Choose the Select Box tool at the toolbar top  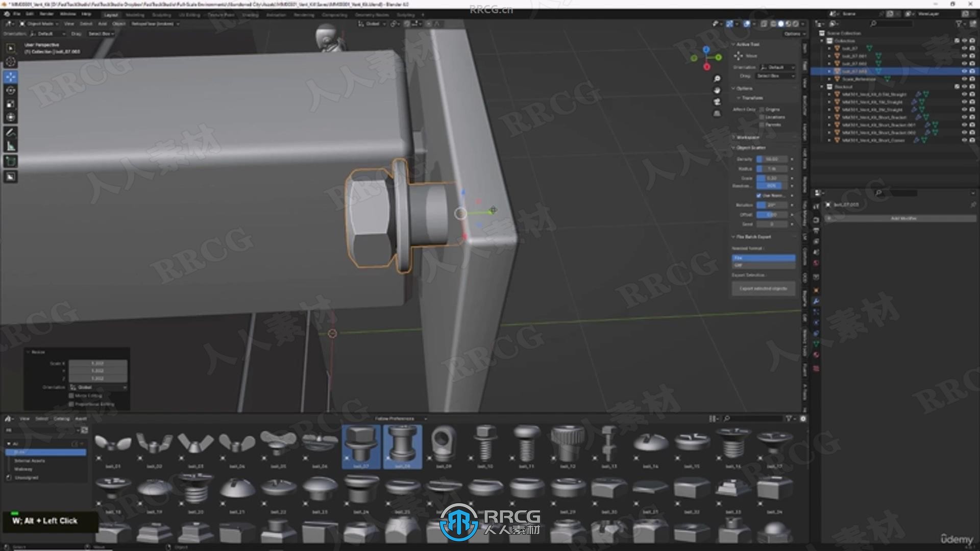coord(10,48)
